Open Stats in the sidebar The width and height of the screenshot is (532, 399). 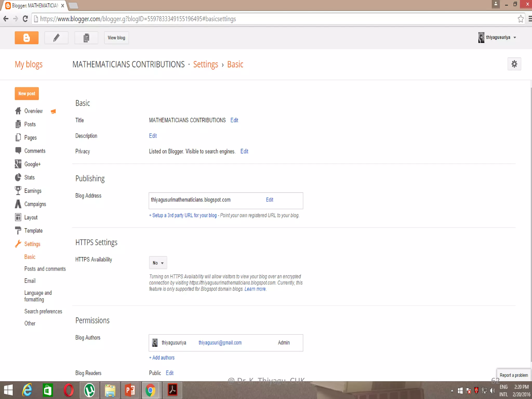(29, 177)
